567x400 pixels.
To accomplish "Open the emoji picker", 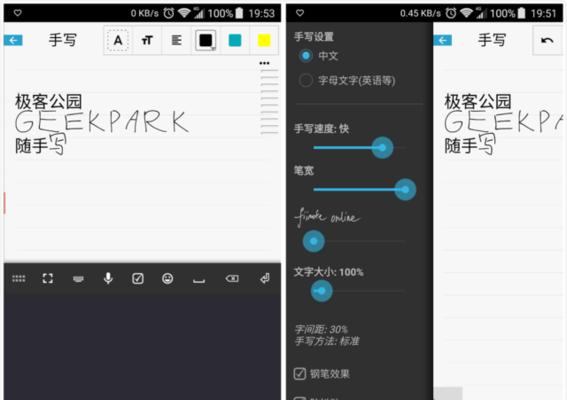I will tap(167, 278).
